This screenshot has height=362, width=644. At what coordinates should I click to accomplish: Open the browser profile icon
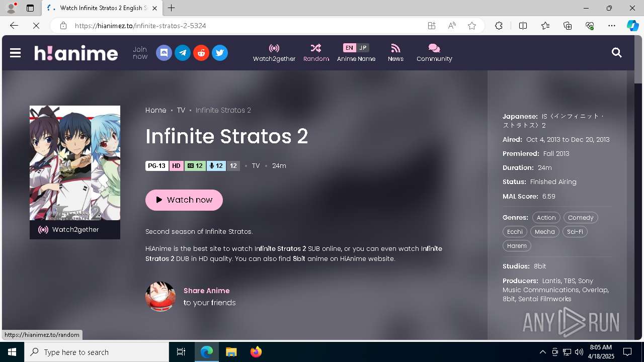[11, 8]
